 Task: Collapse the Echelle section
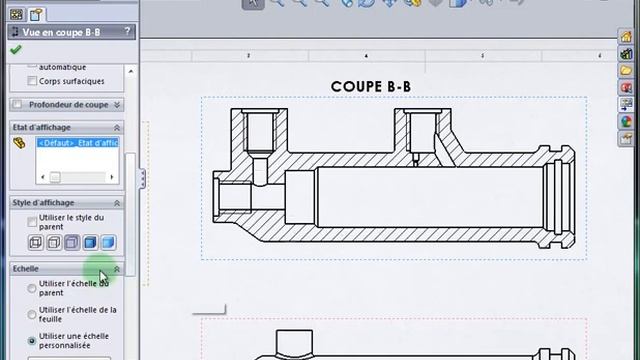(x=117, y=269)
